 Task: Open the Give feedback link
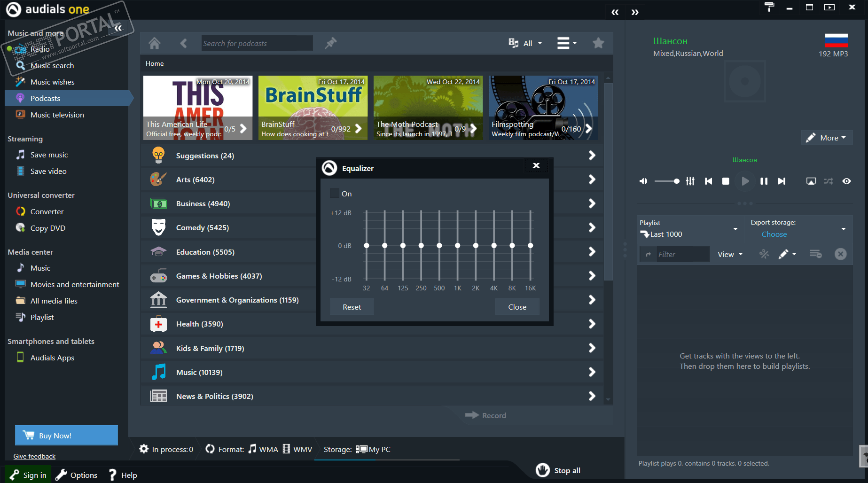pyautogui.click(x=34, y=456)
